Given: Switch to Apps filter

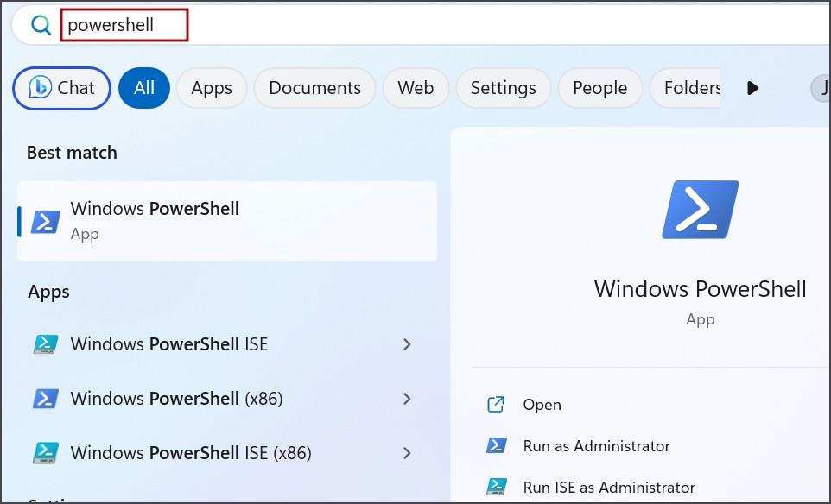Looking at the screenshot, I should point(212,88).
